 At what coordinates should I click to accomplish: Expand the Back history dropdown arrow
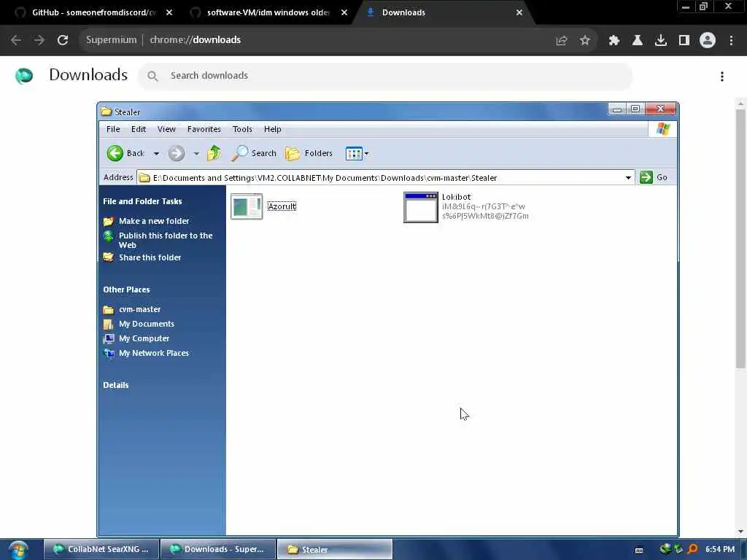pyautogui.click(x=156, y=154)
